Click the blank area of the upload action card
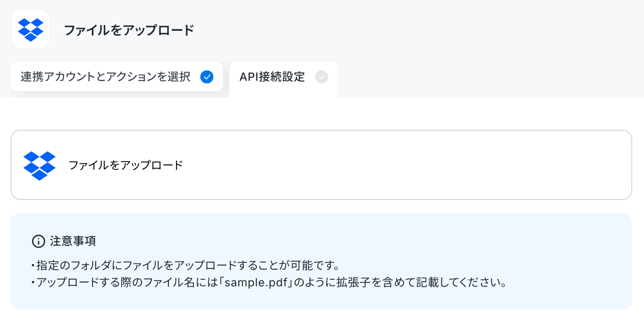The width and height of the screenshot is (644, 316). 406,165
